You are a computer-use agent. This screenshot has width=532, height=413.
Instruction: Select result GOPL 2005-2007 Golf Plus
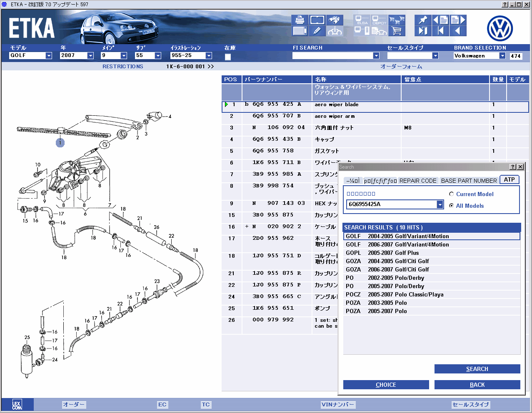(x=432, y=253)
